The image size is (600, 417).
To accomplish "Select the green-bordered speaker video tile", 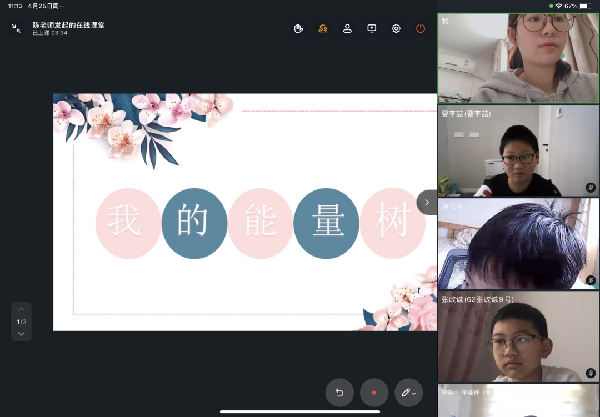I will point(518,58).
